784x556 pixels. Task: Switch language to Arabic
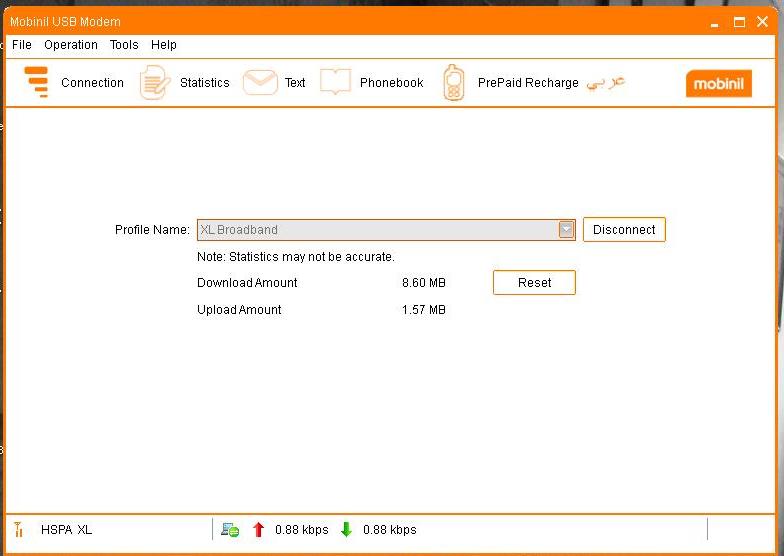pyautogui.click(x=606, y=82)
